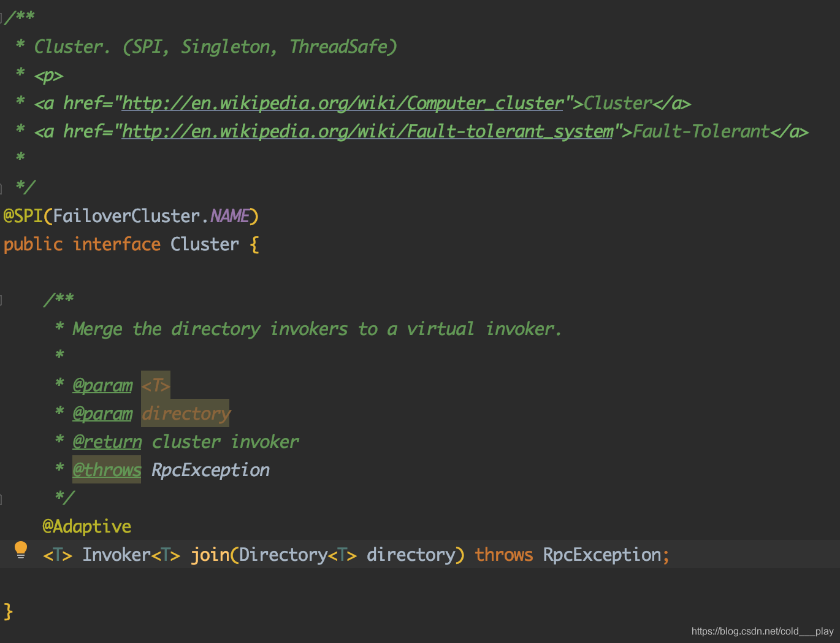840x643 pixels.
Task: Click 'Merge the directory invokers' comment line
Action: click(317, 329)
